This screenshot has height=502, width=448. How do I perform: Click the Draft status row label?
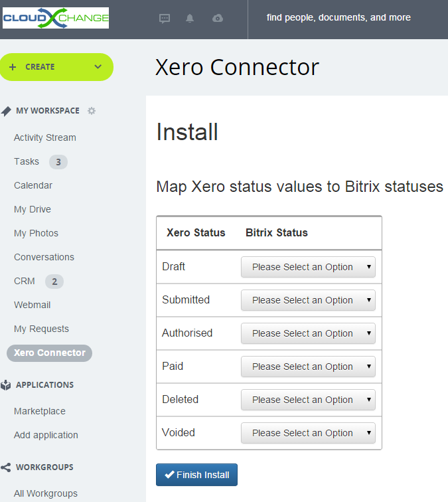point(173,267)
